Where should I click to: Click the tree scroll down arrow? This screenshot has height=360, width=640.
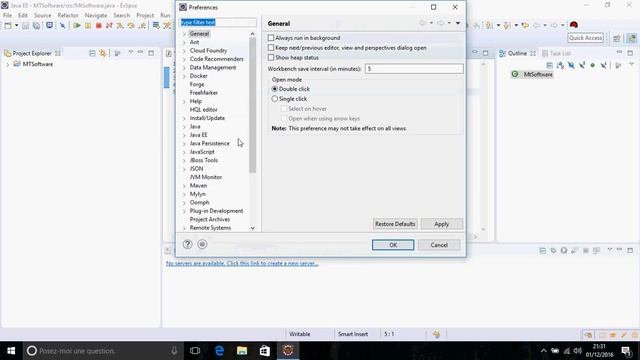coord(253,228)
